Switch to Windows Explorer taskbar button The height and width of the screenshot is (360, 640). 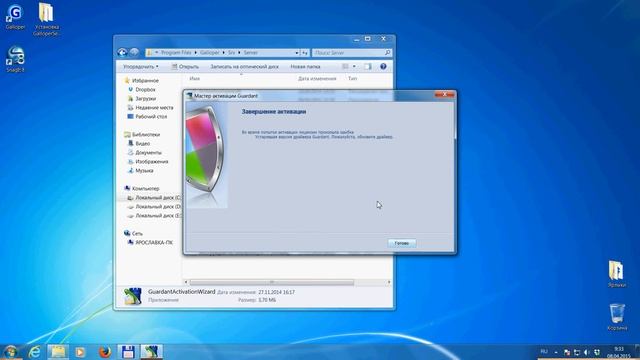tap(58, 352)
